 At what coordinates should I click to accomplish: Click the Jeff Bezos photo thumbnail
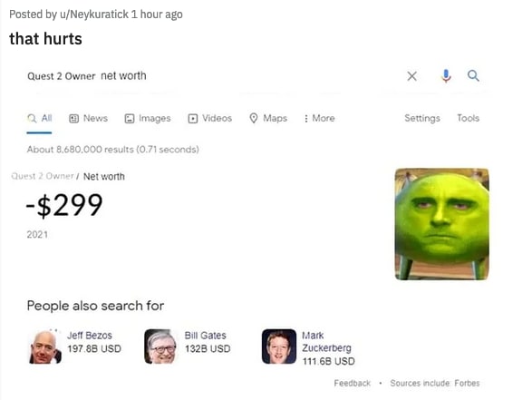point(44,346)
